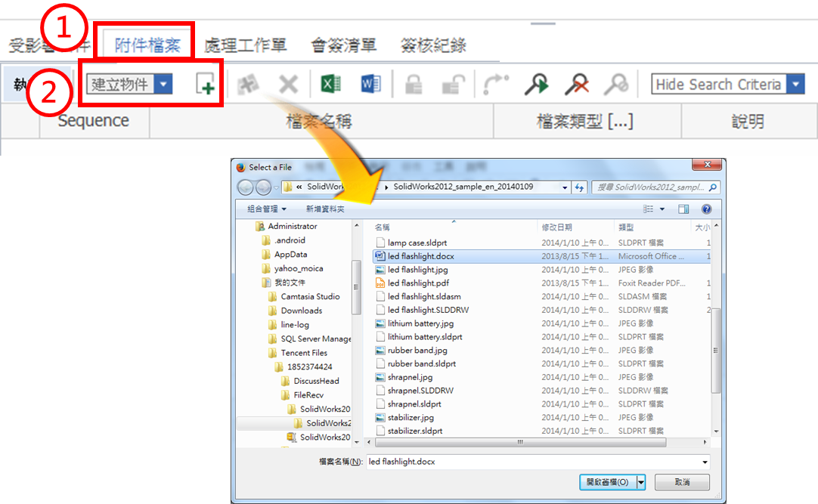Click the gray X delete icon in toolbar
The width and height of the screenshot is (818, 504).
click(288, 84)
